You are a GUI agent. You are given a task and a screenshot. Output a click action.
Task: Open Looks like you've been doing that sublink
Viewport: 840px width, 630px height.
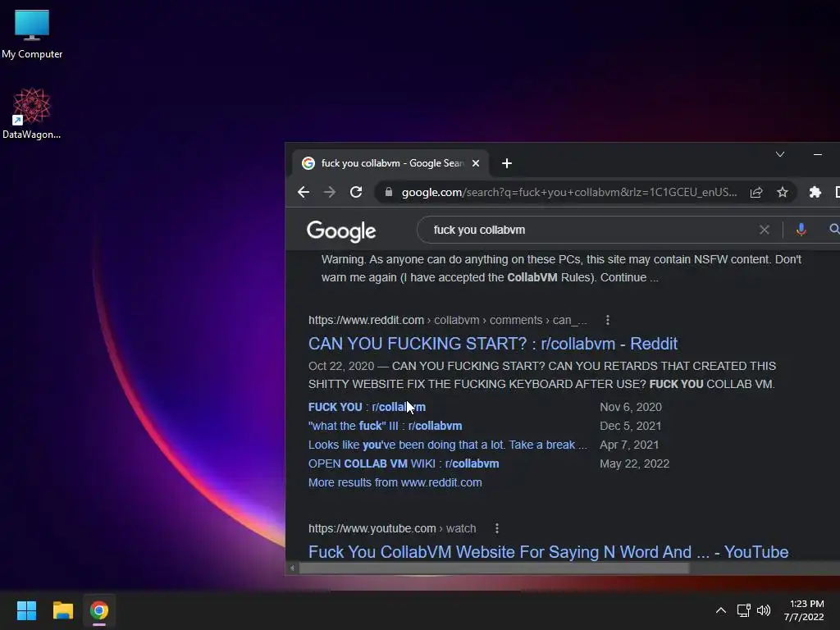click(x=447, y=445)
